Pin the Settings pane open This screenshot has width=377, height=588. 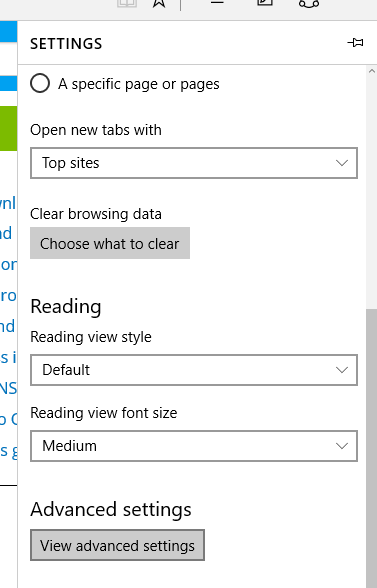click(355, 43)
